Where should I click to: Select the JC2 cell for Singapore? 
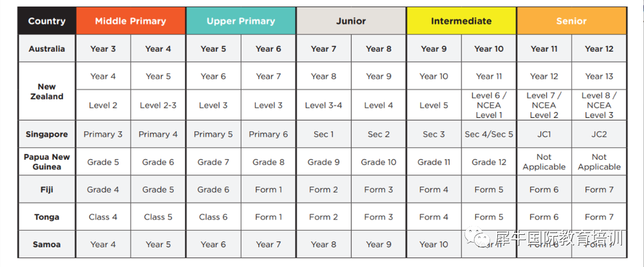[599, 134]
